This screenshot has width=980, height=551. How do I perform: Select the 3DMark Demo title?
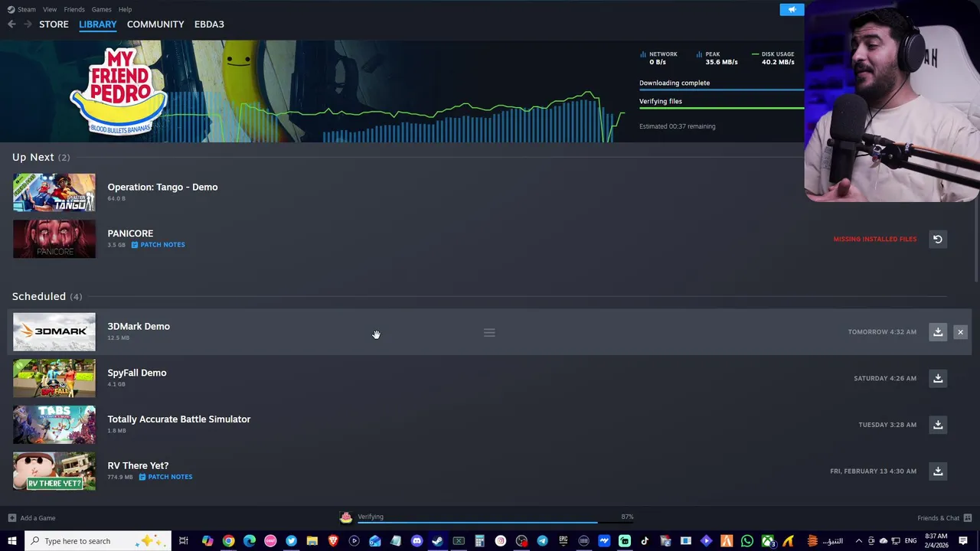[x=139, y=326]
